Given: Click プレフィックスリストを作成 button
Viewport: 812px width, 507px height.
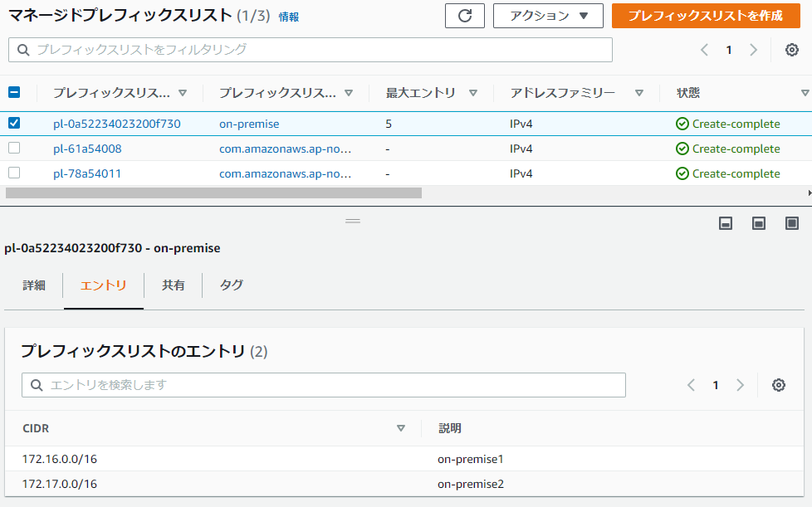Looking at the screenshot, I should pyautogui.click(x=706, y=16).
